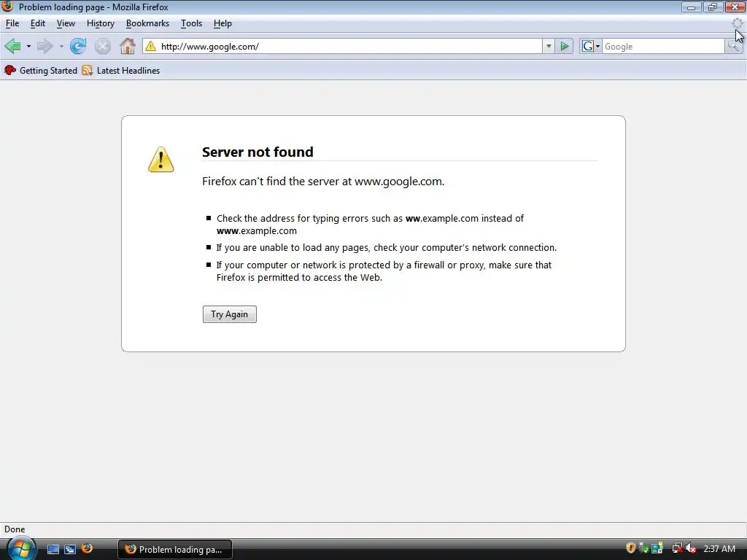
Task: Open the Getting Started bookmark
Action: (41, 71)
